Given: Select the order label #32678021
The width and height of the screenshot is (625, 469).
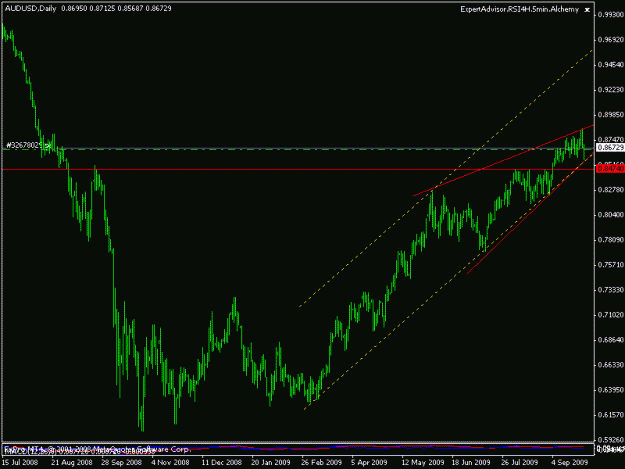Looking at the screenshot, I should 25,145.
